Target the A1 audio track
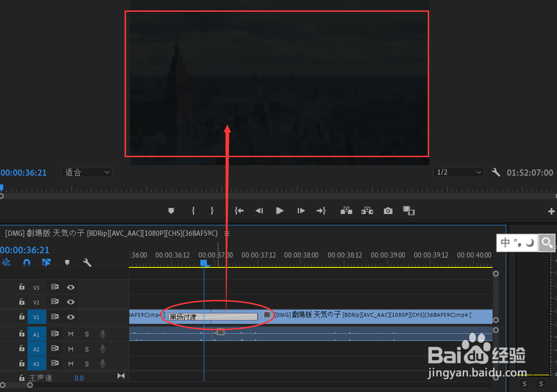The height and width of the screenshot is (392, 557). [36, 334]
